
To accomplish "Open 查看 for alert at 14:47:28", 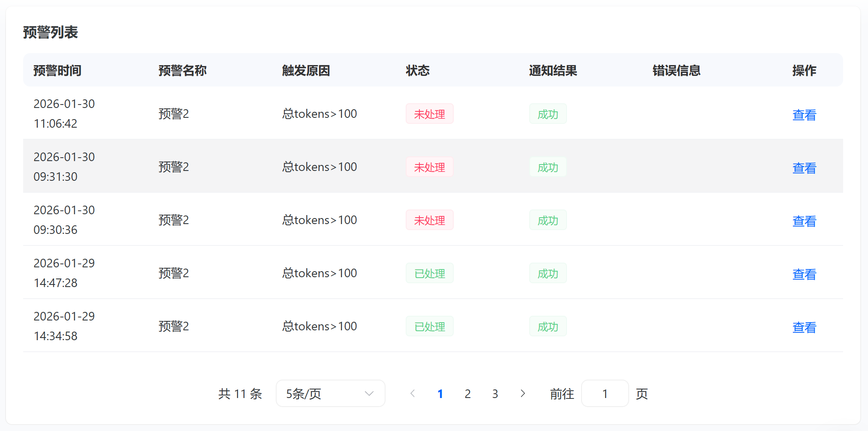I will click(804, 274).
